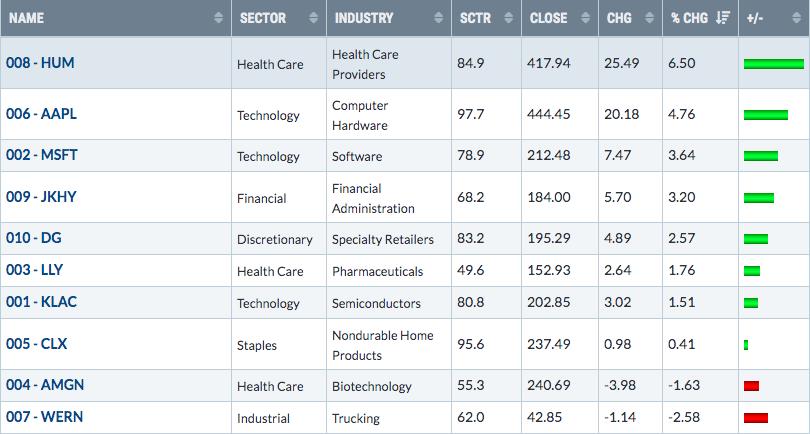Screen dimensions: 810x434
Task: Click the 005 - CLX ticker link
Action: click(x=37, y=344)
